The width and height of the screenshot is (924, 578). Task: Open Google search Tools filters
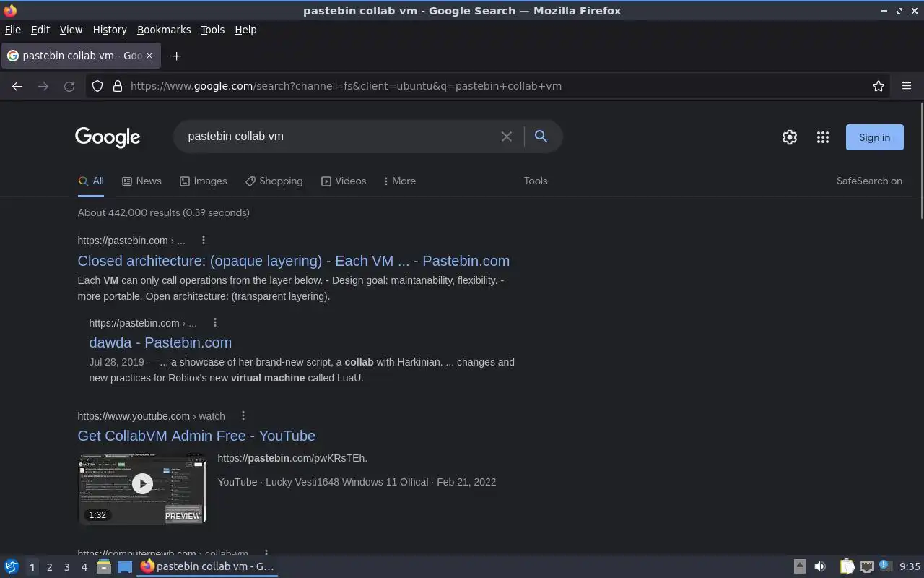(x=536, y=181)
